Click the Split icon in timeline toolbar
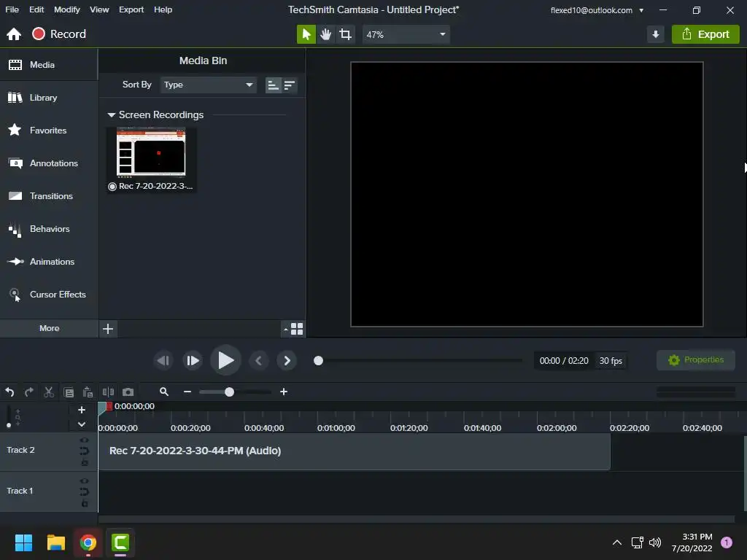Viewport: 747px width, 560px height. [108, 392]
